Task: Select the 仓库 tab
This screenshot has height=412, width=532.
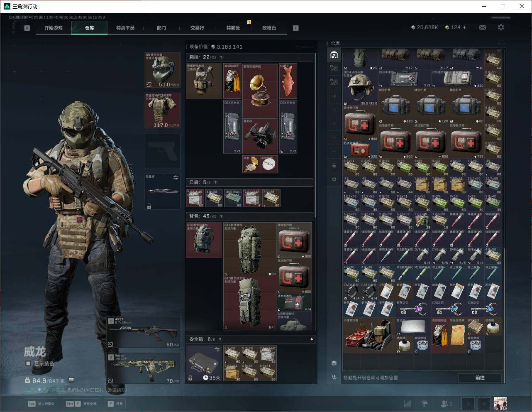Action: click(89, 28)
